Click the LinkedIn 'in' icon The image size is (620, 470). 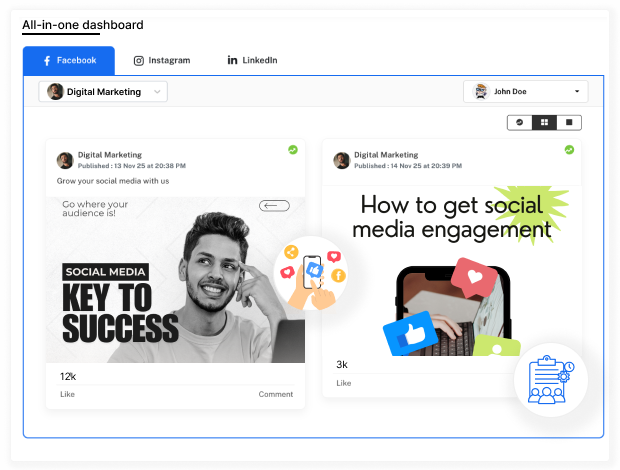point(232,60)
